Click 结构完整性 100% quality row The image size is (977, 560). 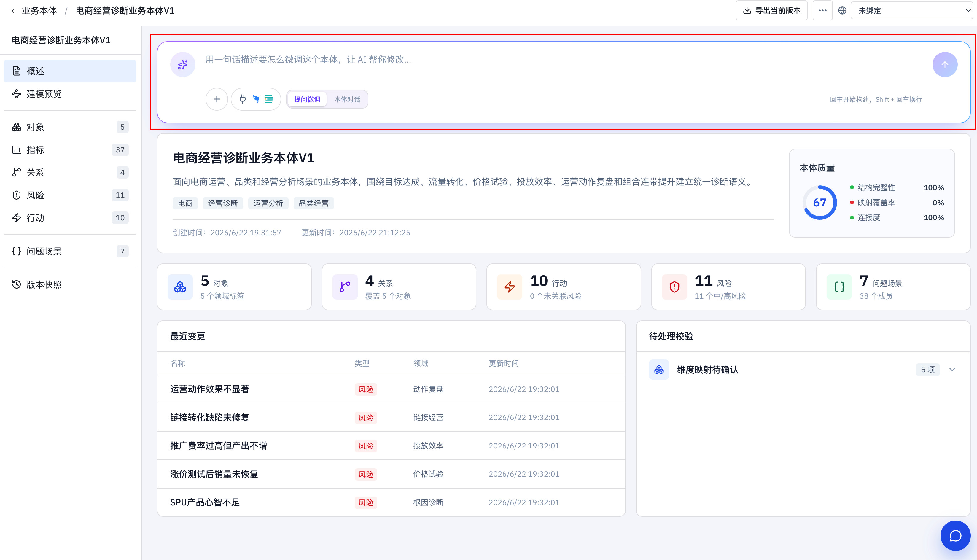click(897, 187)
